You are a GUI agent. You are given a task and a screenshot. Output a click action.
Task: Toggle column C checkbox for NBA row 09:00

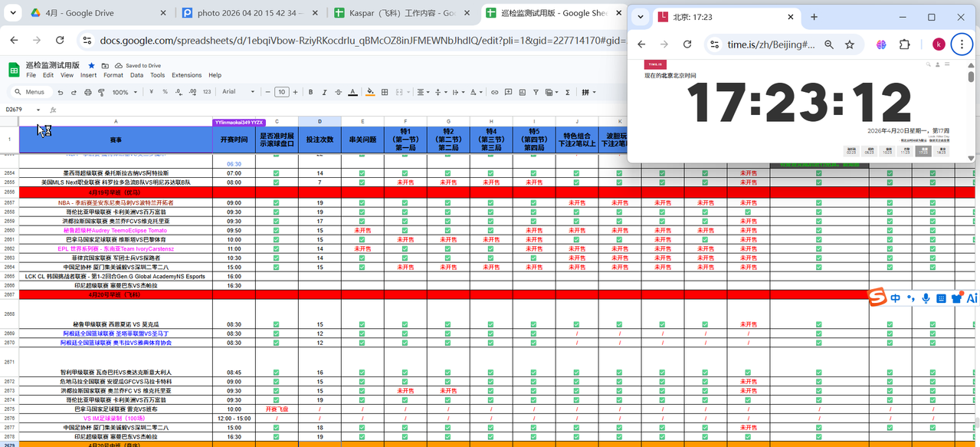point(277,202)
